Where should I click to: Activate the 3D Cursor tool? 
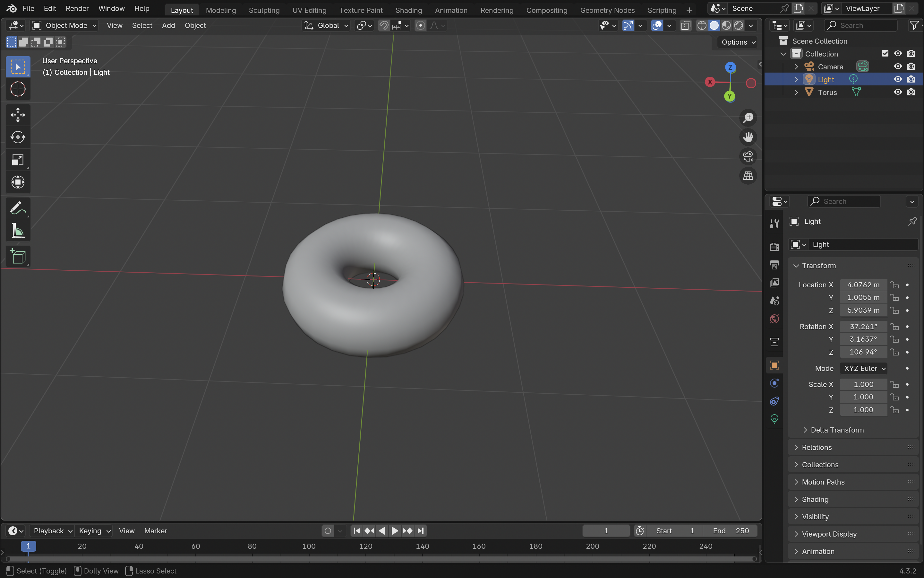[x=18, y=89]
